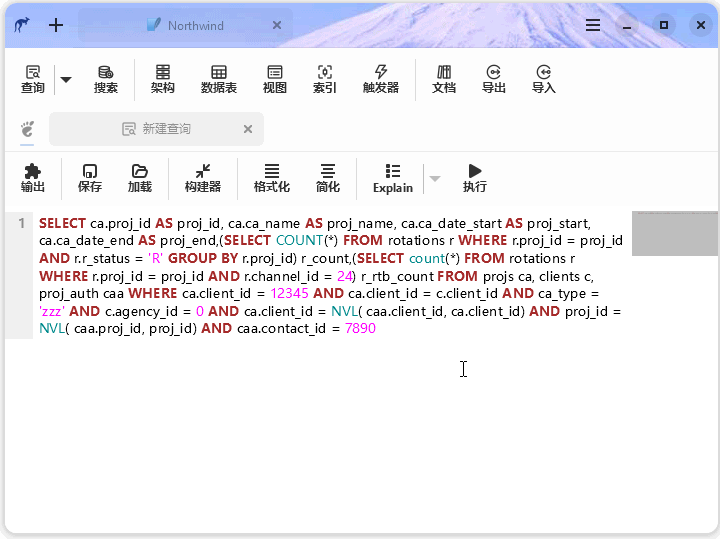
Task: Save the query with 保存
Action: [90, 178]
